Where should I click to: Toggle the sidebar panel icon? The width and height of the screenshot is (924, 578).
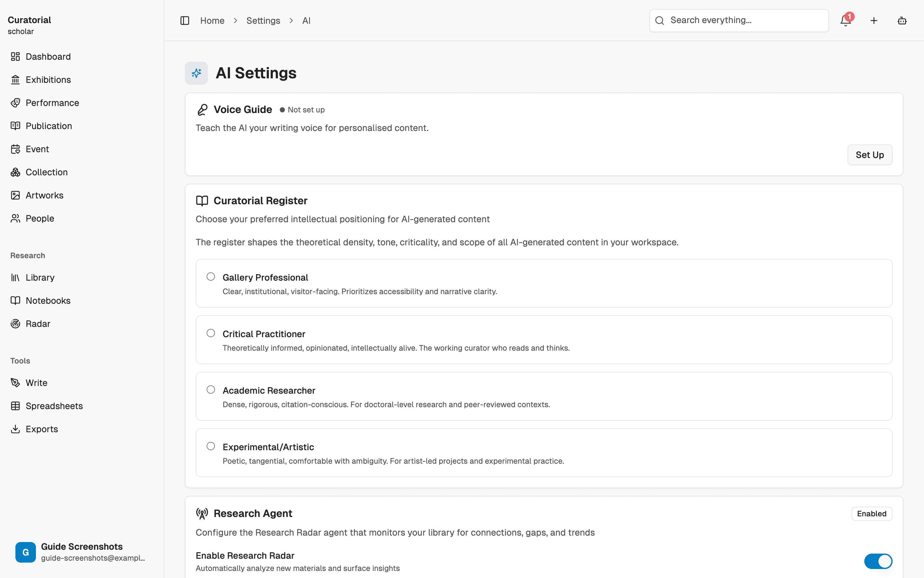(x=185, y=21)
